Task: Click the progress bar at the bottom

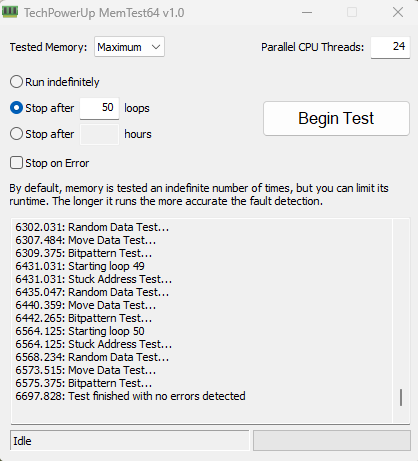Action: pyautogui.click(x=332, y=440)
